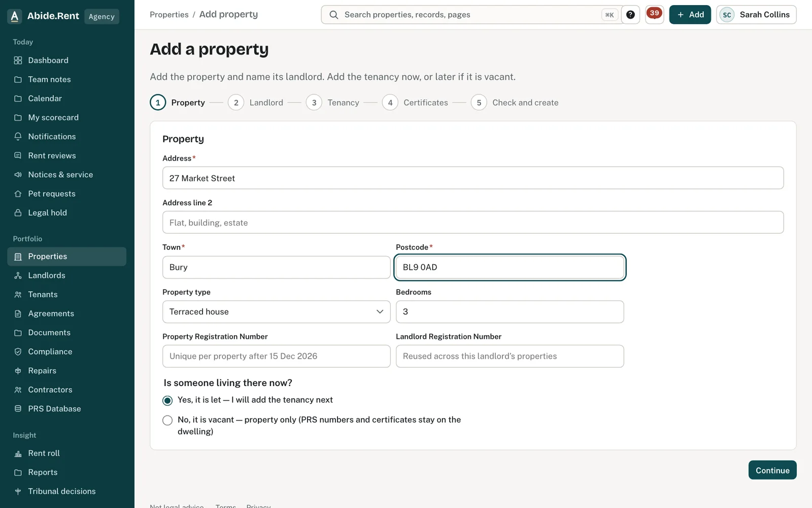The image size is (812, 508).
Task: Click the Agency badge
Action: (x=101, y=16)
